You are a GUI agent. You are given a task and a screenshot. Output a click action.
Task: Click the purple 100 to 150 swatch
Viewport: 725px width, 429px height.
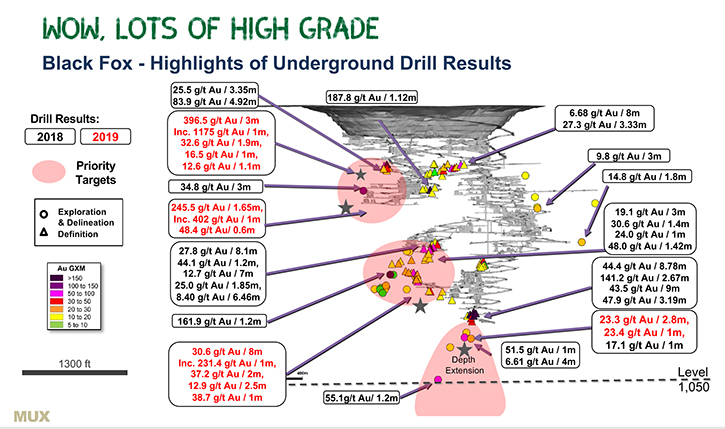(x=57, y=286)
